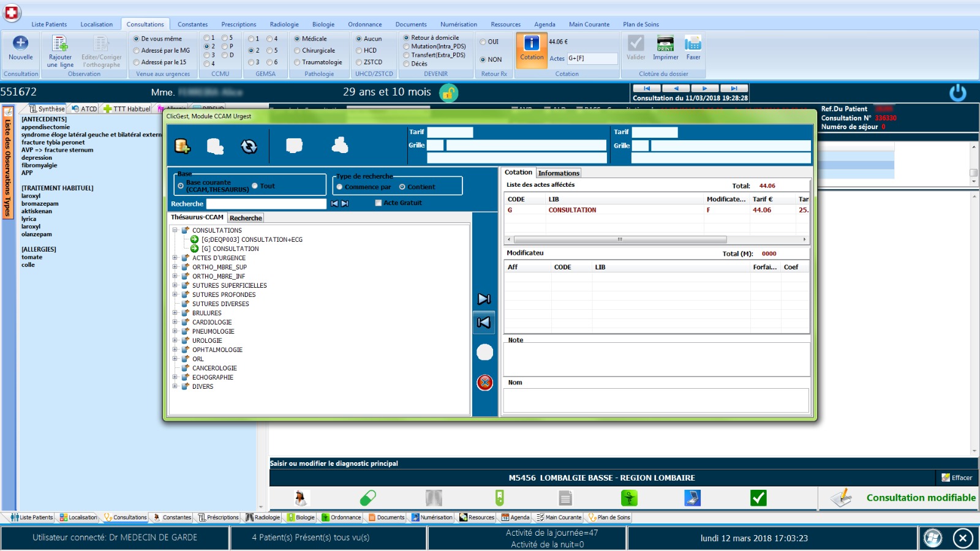Open the Prescriptions ribbon tab

[239, 24]
